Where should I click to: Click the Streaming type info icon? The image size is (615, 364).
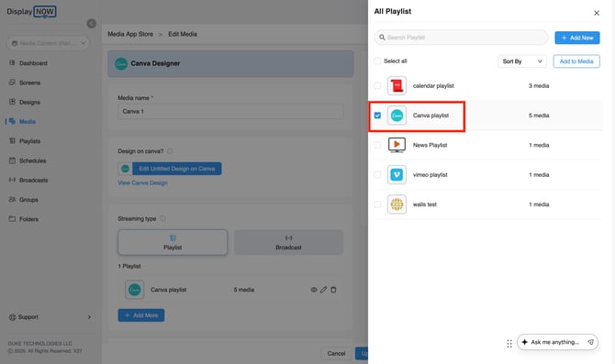(162, 218)
